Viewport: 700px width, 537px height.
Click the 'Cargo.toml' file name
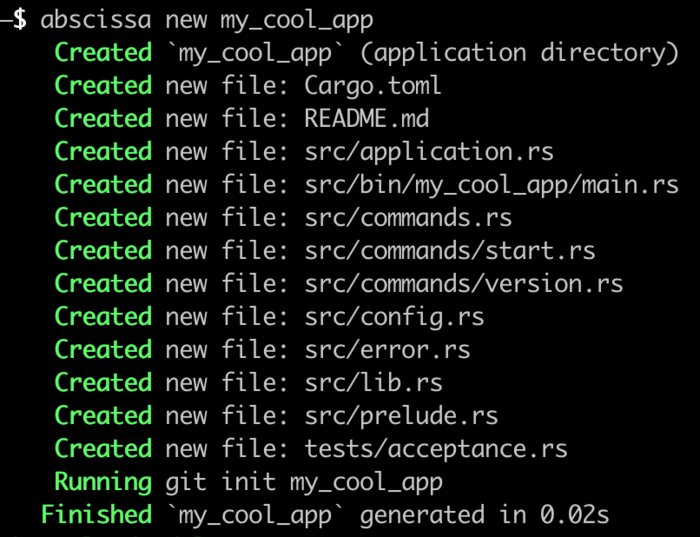pyautogui.click(x=373, y=86)
